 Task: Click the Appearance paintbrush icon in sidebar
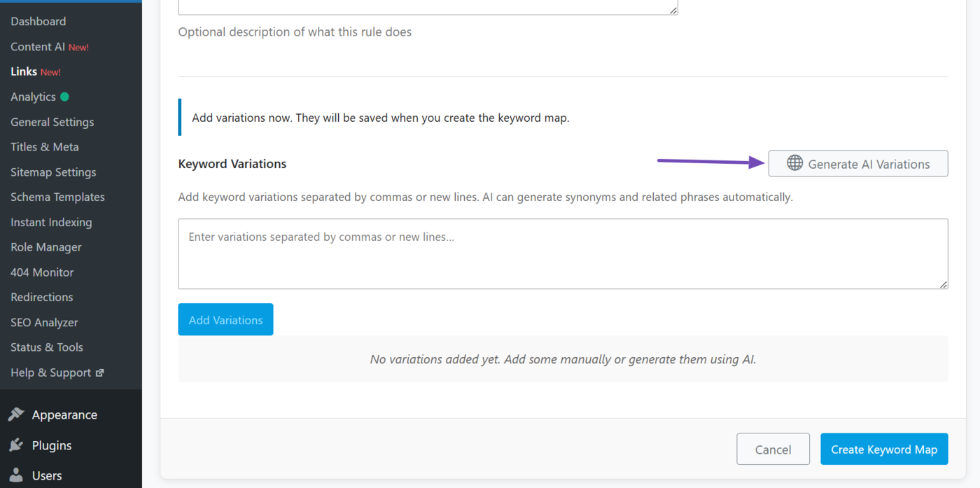point(17,414)
